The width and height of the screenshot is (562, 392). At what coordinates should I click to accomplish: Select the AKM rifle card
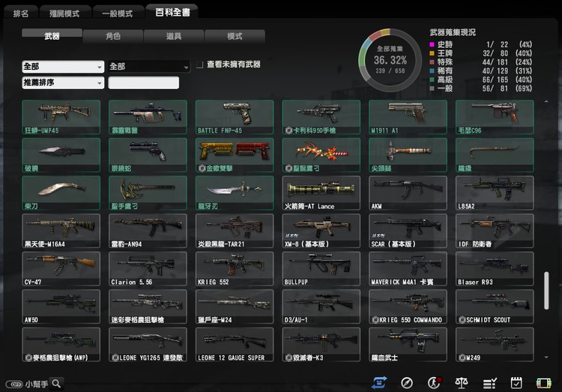(408, 193)
